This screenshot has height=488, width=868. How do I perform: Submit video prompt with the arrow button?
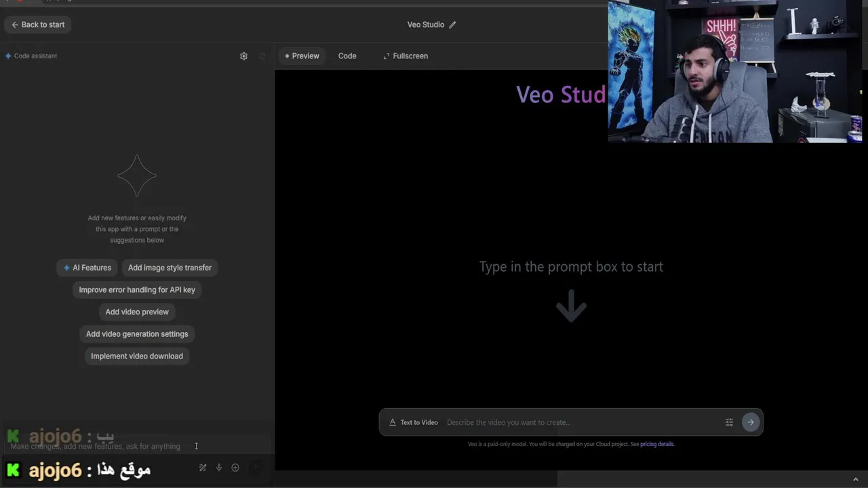(x=750, y=422)
